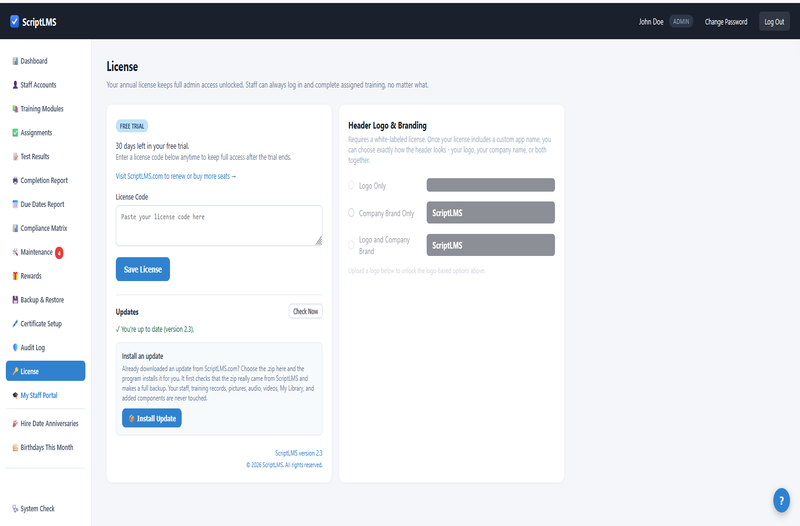This screenshot has height=526, width=800.
Task: Open the floating help question mark button
Action: pyautogui.click(x=781, y=500)
